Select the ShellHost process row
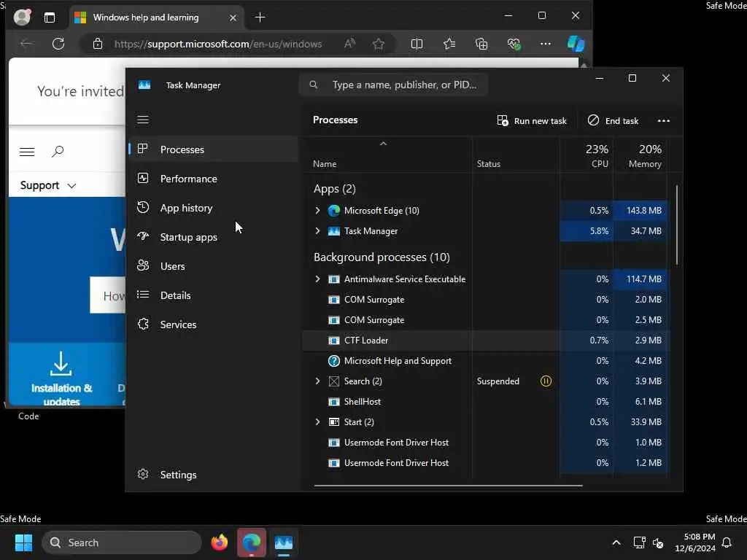This screenshot has width=747, height=560. (485, 401)
